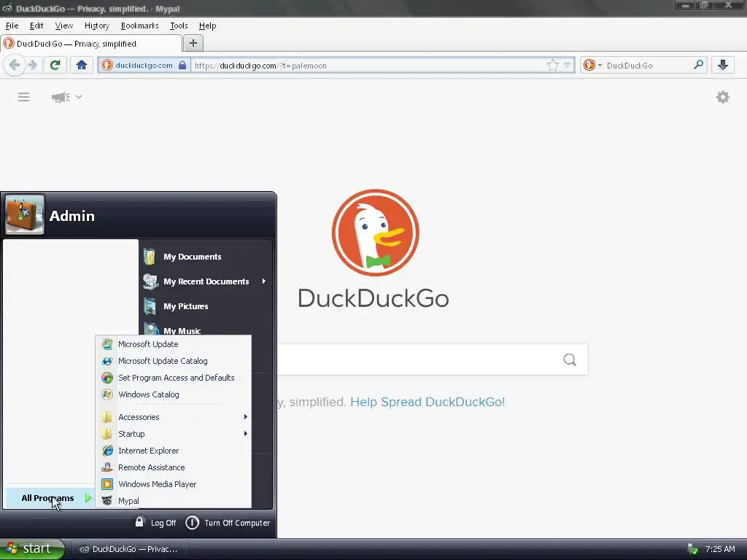This screenshot has height=560, width=747.
Task: Click the magnifier inside page search box
Action: [x=570, y=359]
